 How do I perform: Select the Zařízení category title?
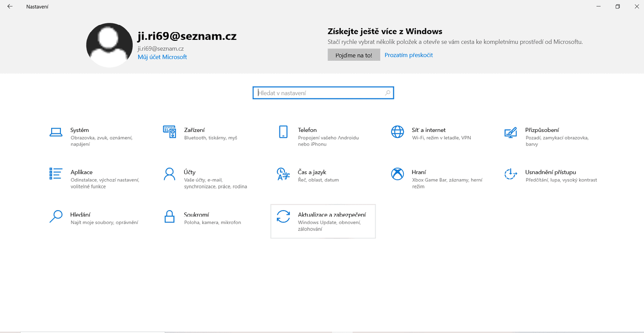pyautogui.click(x=194, y=130)
